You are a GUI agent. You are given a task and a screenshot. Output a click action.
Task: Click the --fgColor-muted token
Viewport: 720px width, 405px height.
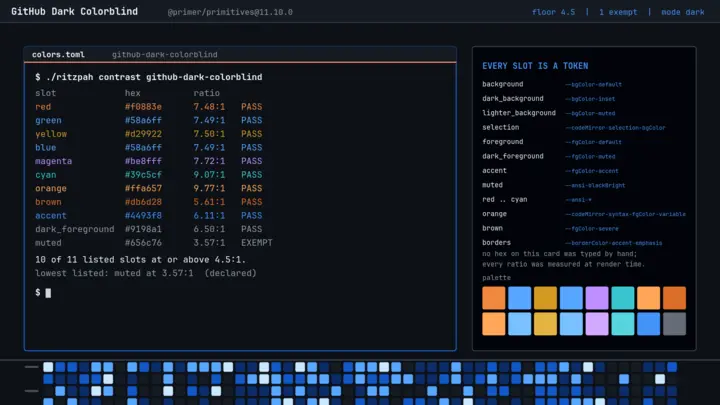tap(590, 157)
